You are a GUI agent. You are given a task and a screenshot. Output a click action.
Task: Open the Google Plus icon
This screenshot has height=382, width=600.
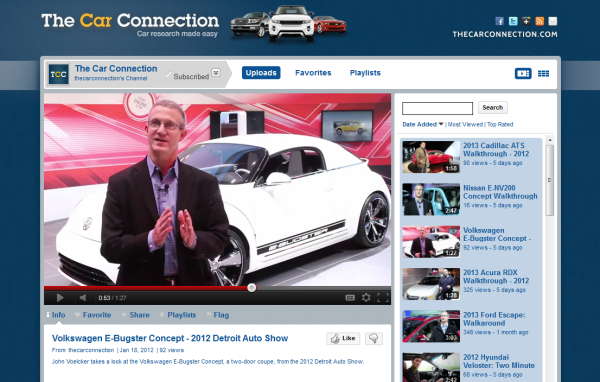526,21
